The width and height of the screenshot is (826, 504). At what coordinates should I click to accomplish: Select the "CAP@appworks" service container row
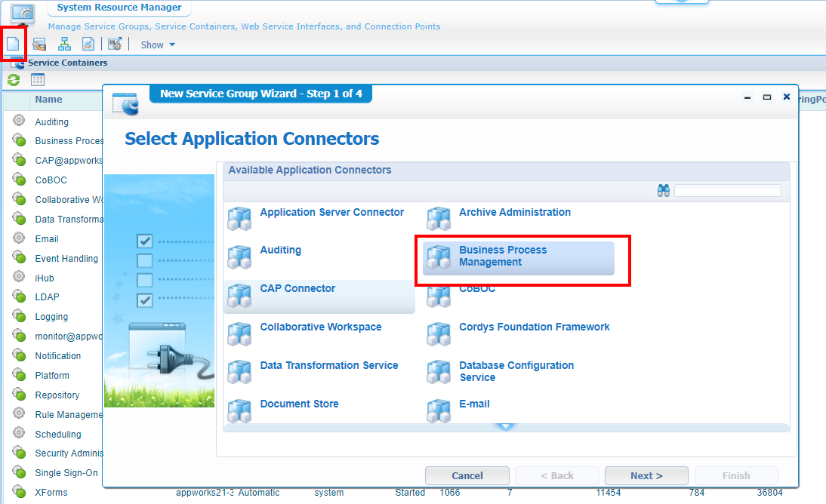[x=69, y=161]
